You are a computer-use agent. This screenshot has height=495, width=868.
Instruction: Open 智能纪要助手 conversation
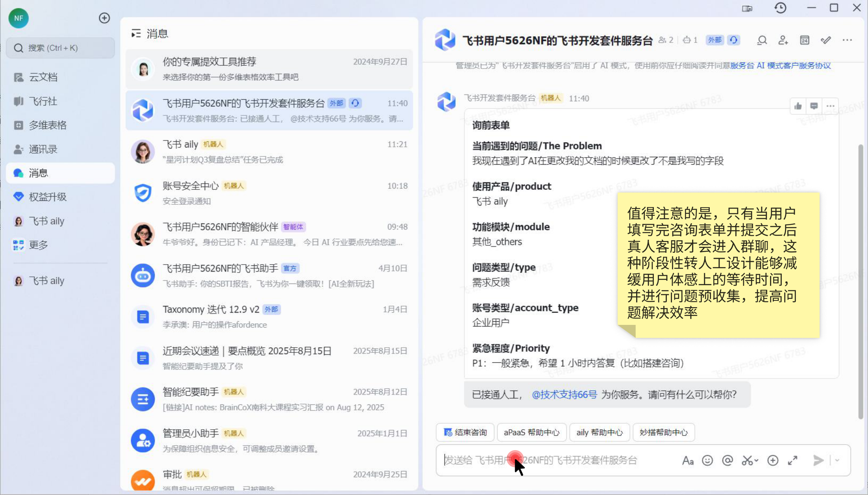[x=269, y=399]
